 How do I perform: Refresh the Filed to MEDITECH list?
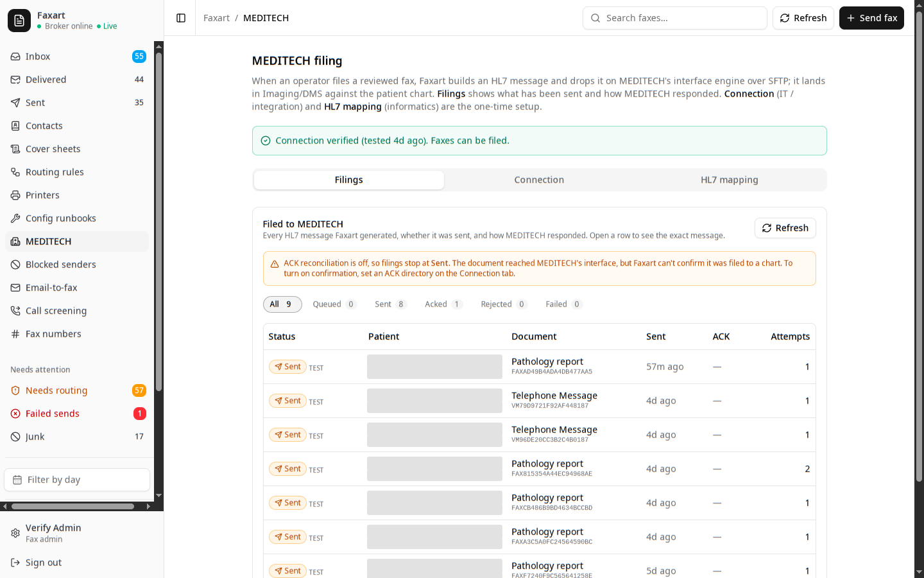[x=785, y=228]
